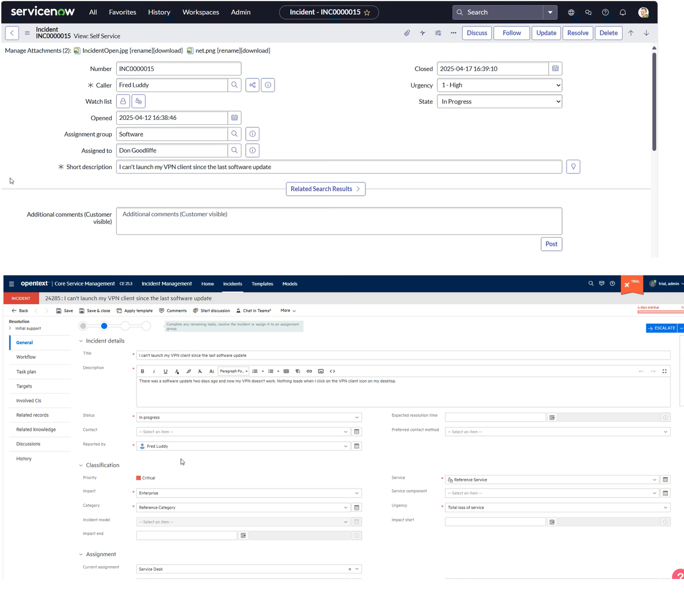Post the additional comment
This screenshot has height=616, width=684.
(x=551, y=244)
